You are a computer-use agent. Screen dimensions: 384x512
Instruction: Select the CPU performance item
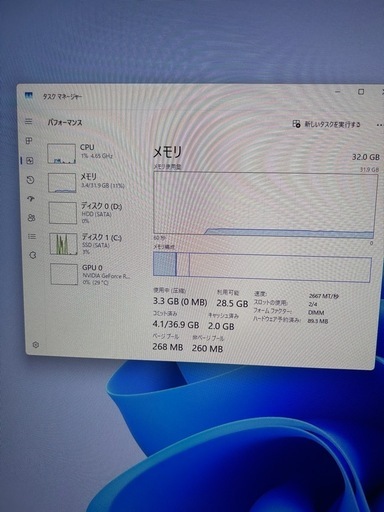[x=88, y=153]
